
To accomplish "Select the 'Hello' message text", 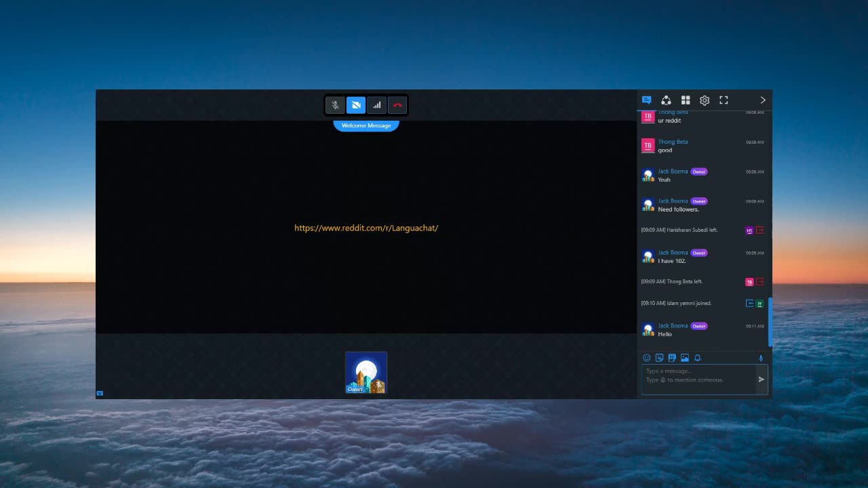I will (x=665, y=334).
